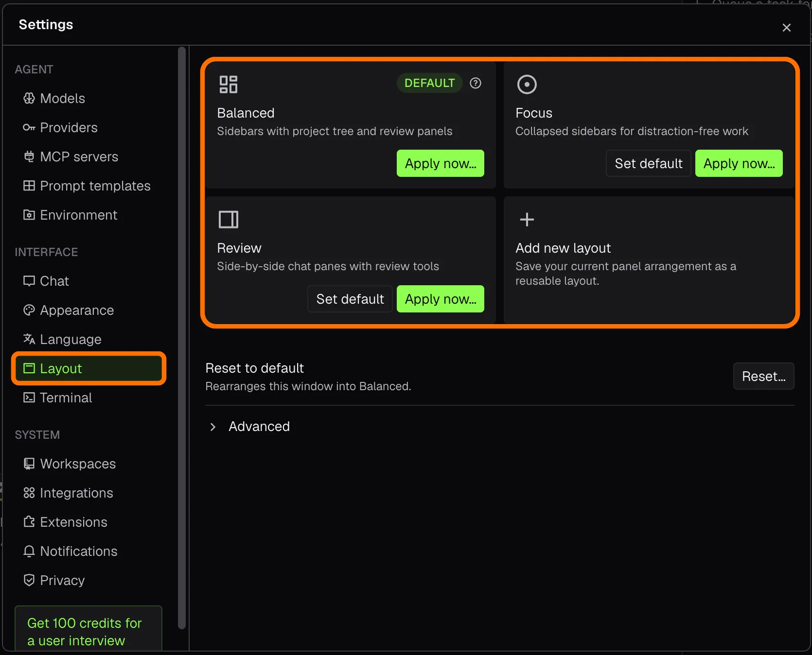Click the DEFAULT badge on Balanced card
This screenshot has width=812, height=655.
point(430,83)
